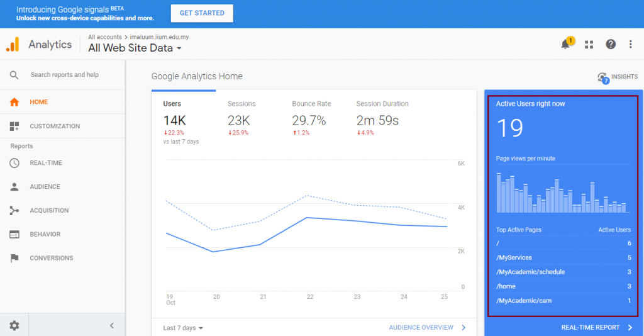Screen dimensions: 644x336
Task: Click the INSIGHTS label
Action: point(625,76)
